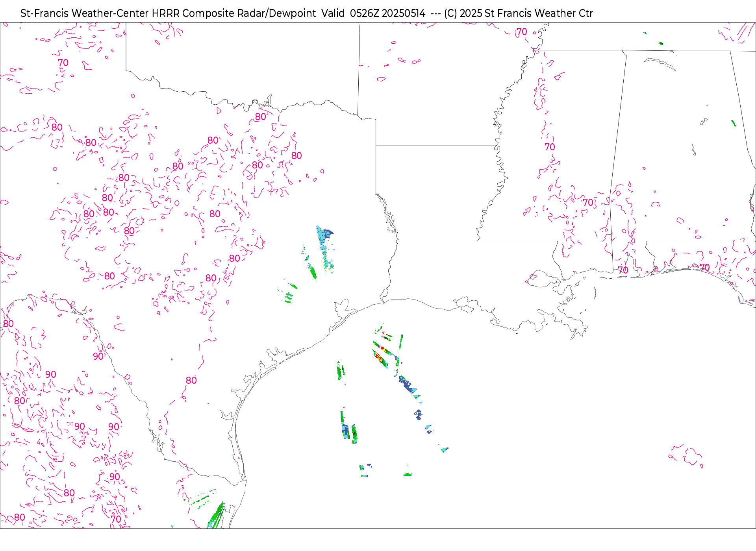This screenshot has width=756, height=551.
Task: Click the 'Valid 0526Z 20250514' timestamp text
Action: (x=373, y=13)
